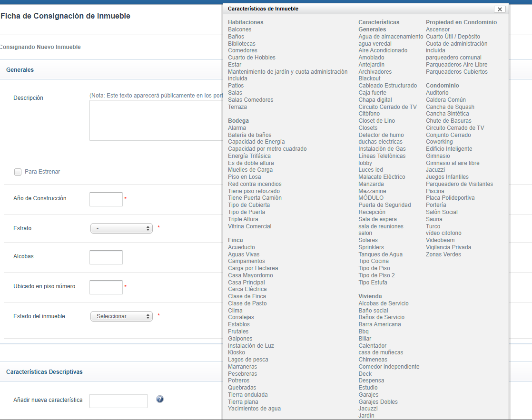Click the Generales section header
The image size is (532, 420).
(x=20, y=70)
